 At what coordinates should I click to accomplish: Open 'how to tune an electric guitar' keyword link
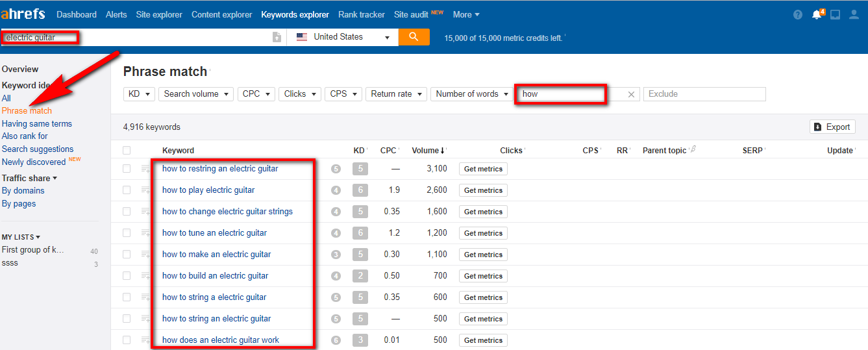click(x=214, y=233)
